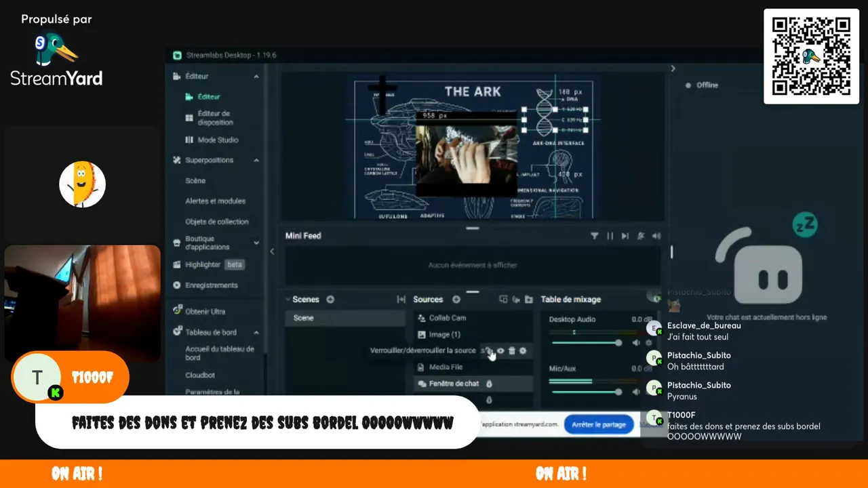Mute the Mic/Aux channel
The width and height of the screenshot is (868, 488).
click(x=635, y=392)
